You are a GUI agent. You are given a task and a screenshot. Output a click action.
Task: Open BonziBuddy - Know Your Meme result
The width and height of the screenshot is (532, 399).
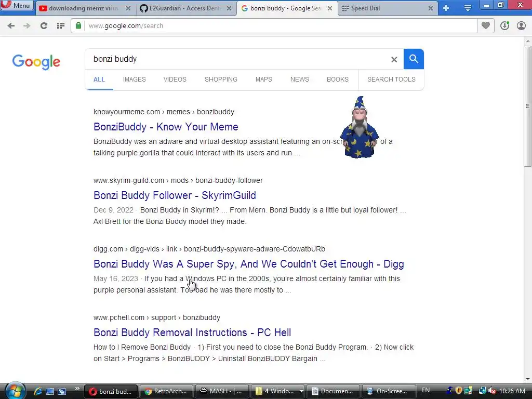[x=166, y=127]
